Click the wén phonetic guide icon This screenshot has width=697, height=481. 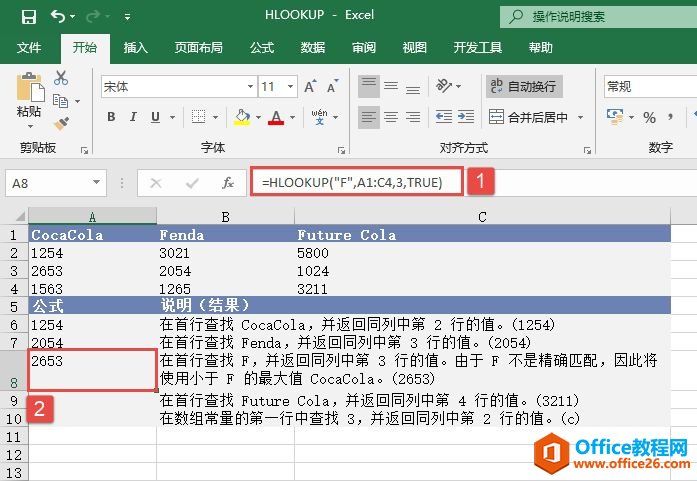pos(320,117)
